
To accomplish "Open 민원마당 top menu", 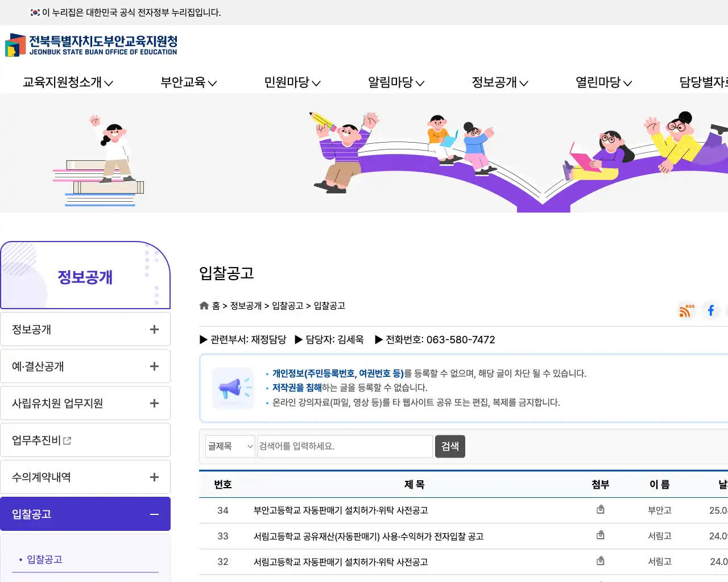I will click(292, 82).
